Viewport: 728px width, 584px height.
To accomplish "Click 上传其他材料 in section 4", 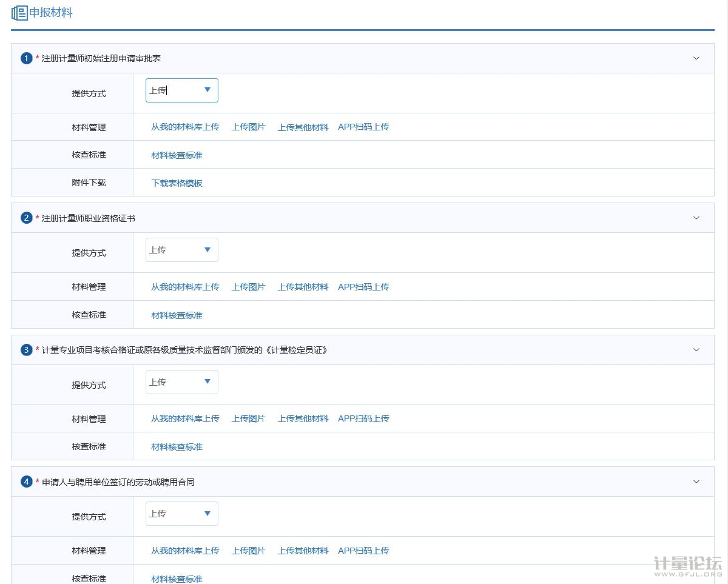I will tap(303, 551).
